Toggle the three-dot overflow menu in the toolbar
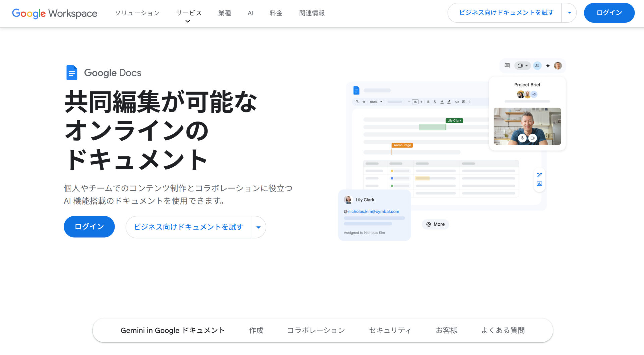This screenshot has height=355, width=644. pyautogui.click(x=470, y=102)
